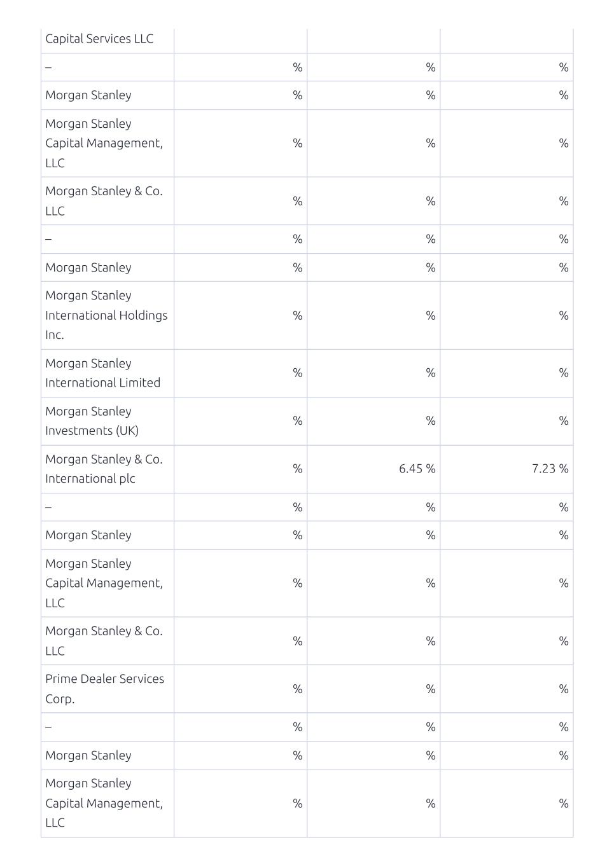Click the "Morgan Stanley Investments (UK)" cell
The width and height of the screenshot is (614, 868).
(x=107, y=421)
